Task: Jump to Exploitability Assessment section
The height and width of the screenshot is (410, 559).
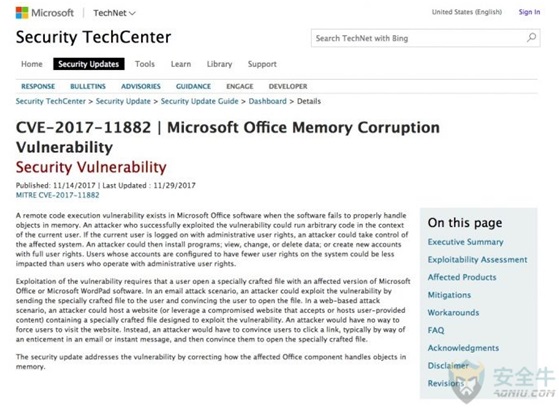Action: 477,260
